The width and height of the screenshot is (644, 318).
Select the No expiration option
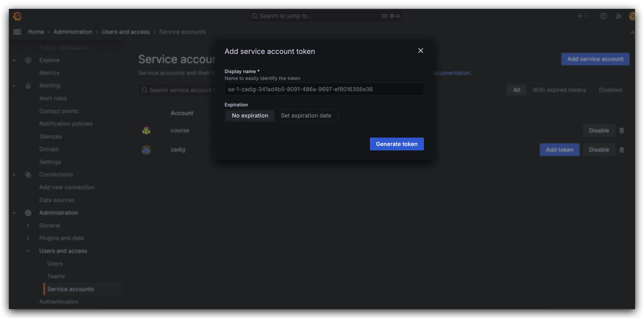[x=250, y=116]
